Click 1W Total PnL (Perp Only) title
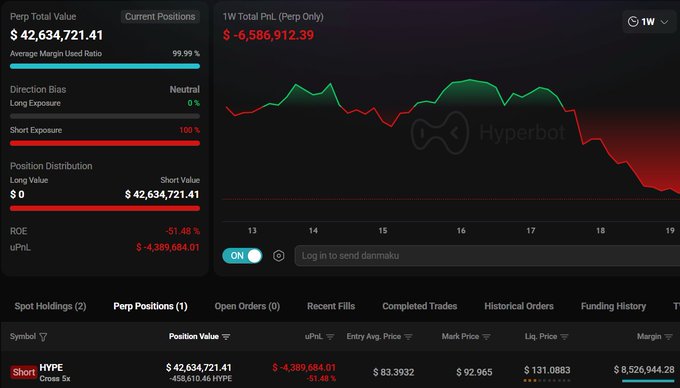 tap(273, 16)
